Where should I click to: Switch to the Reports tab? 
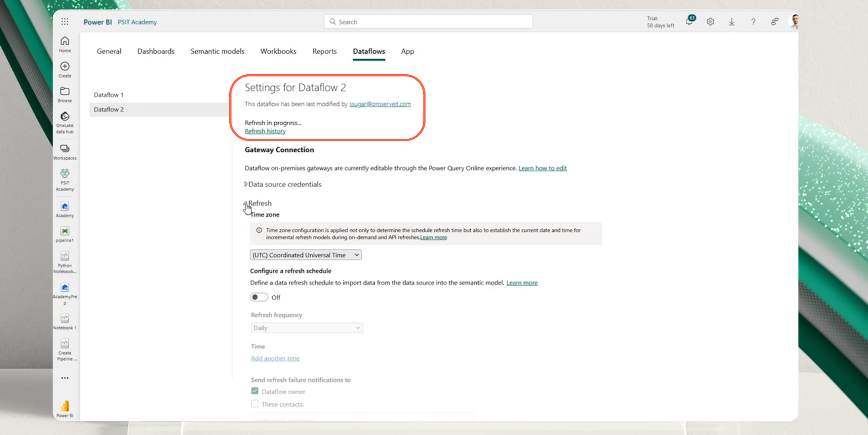pyautogui.click(x=324, y=51)
